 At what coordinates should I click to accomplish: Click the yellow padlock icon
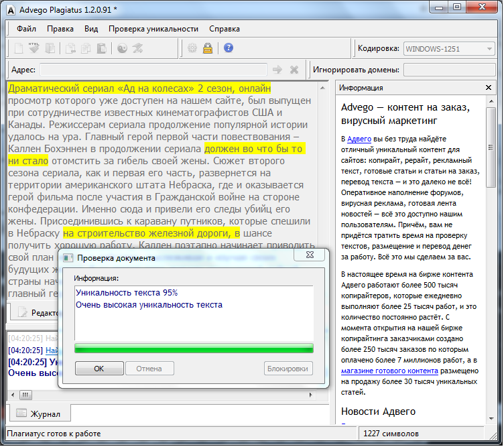pyautogui.click(x=208, y=48)
